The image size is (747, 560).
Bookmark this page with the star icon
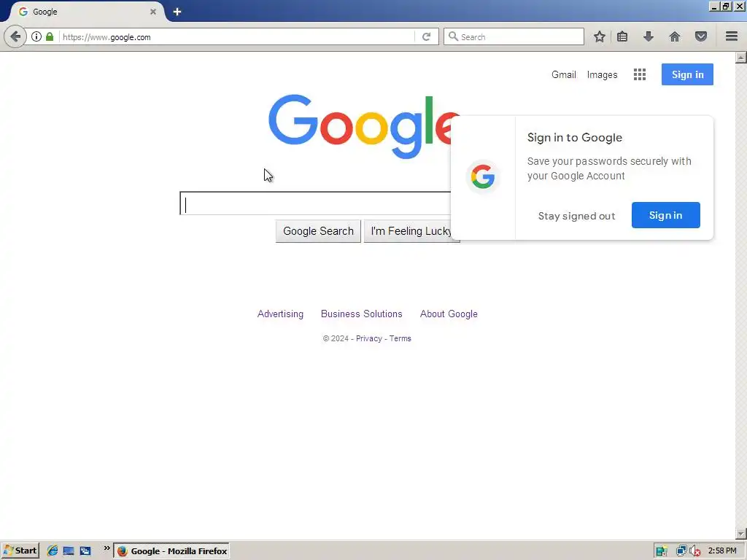click(x=600, y=36)
